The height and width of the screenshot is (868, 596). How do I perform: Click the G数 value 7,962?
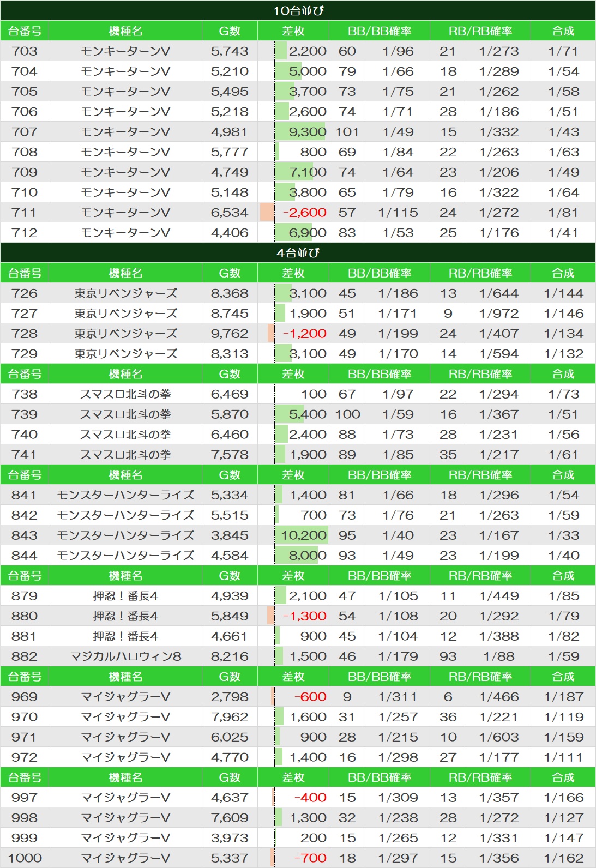pos(230,717)
